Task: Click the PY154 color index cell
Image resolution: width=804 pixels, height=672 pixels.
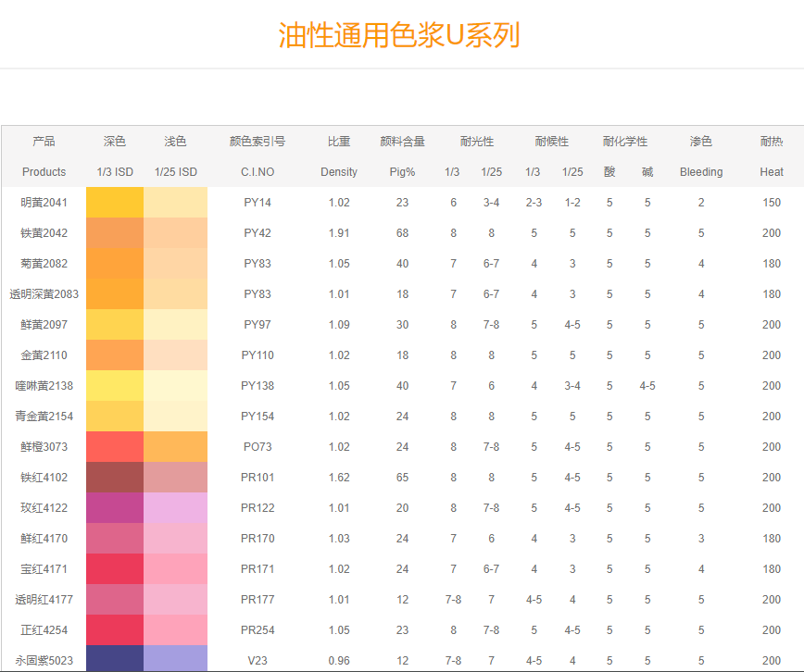Action: pos(257,417)
